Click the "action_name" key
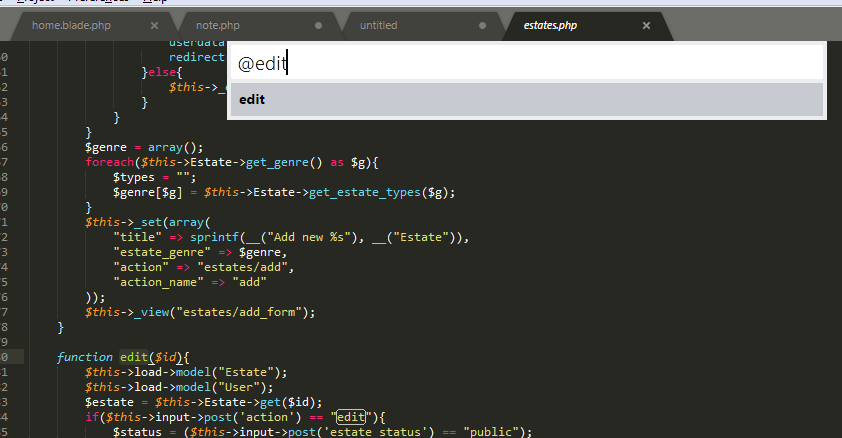 click(x=158, y=282)
